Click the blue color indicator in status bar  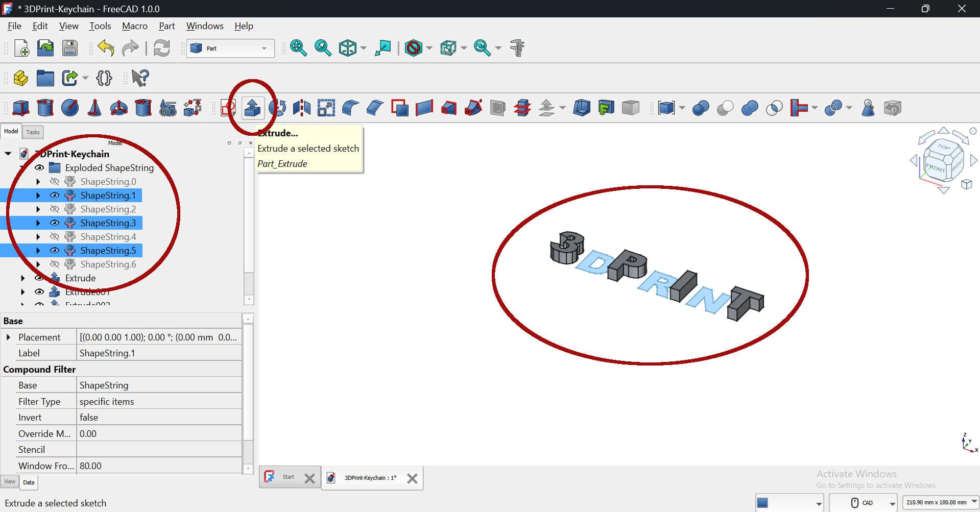click(762, 503)
